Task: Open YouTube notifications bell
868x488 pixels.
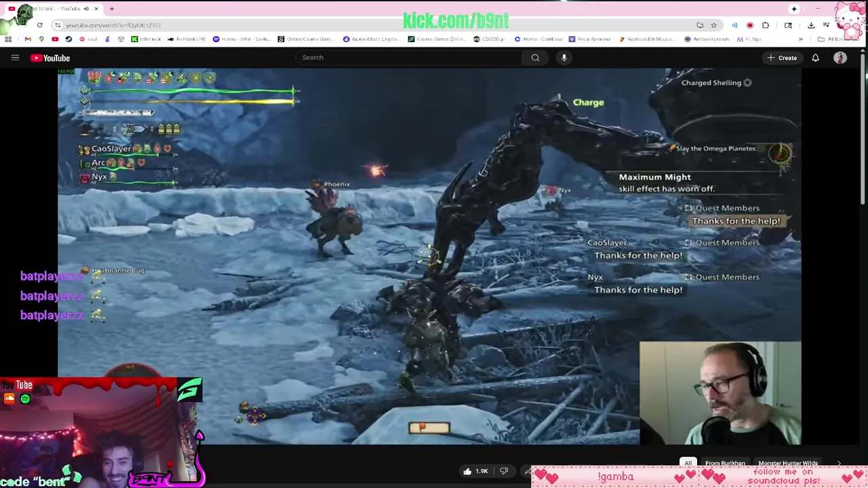Action: pyautogui.click(x=816, y=58)
